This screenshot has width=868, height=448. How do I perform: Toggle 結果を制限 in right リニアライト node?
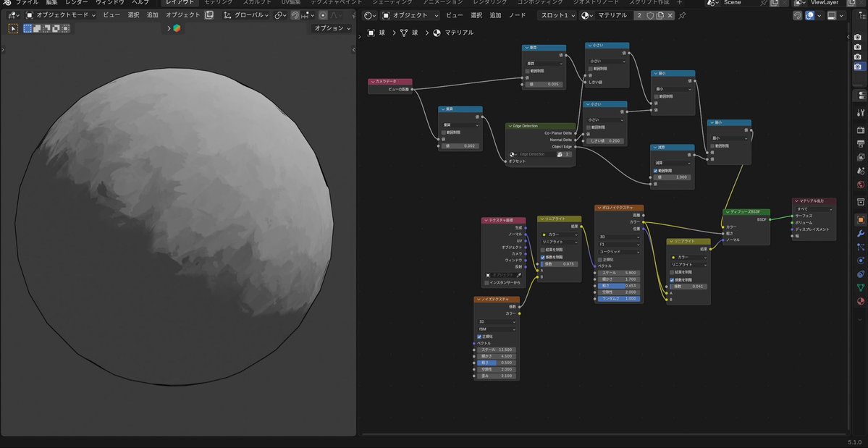pyautogui.click(x=672, y=272)
